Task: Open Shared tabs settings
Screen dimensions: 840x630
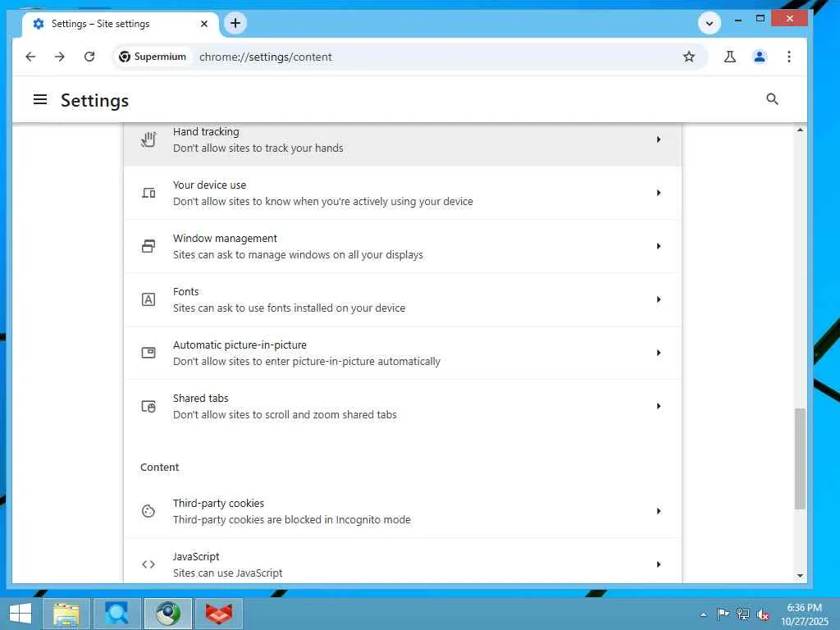Action: point(402,406)
